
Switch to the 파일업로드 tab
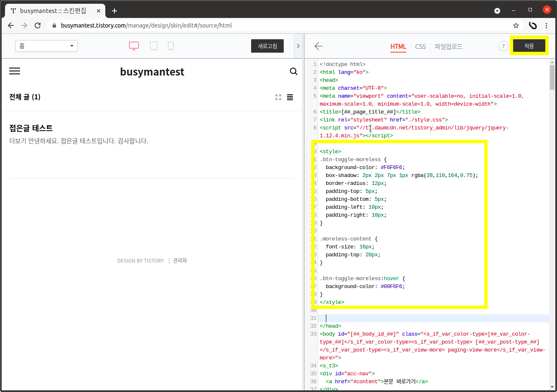click(448, 47)
